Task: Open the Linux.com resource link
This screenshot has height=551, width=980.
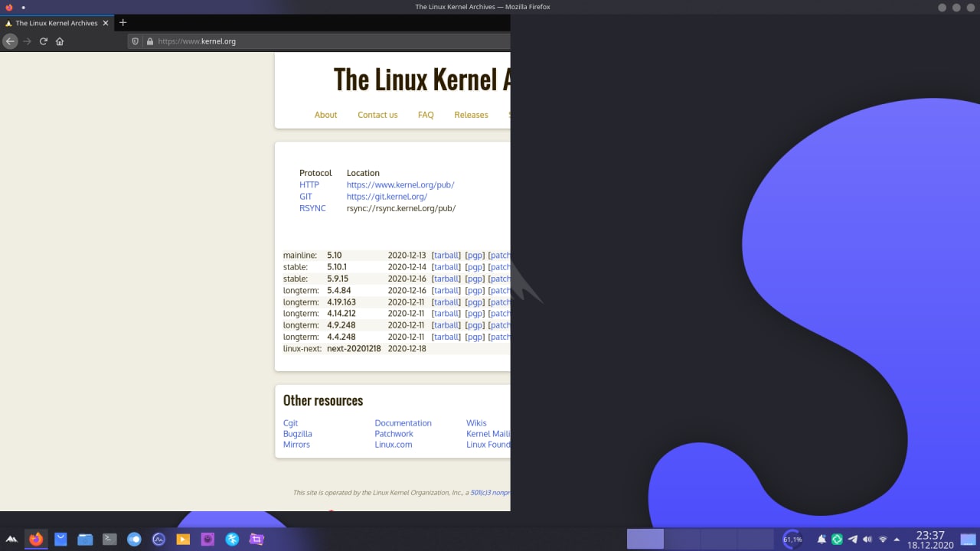Action: tap(393, 445)
